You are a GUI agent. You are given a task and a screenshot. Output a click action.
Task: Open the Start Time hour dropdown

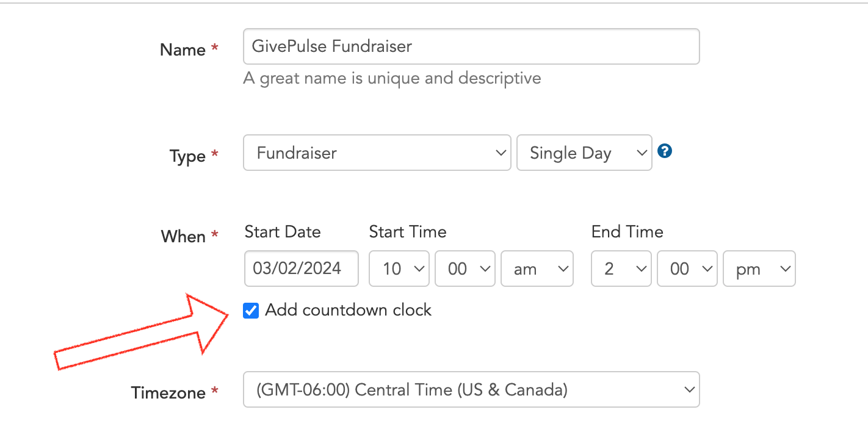399,269
